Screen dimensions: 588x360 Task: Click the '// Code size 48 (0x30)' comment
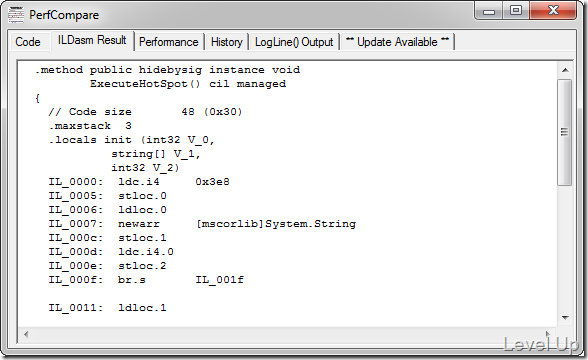(146, 112)
